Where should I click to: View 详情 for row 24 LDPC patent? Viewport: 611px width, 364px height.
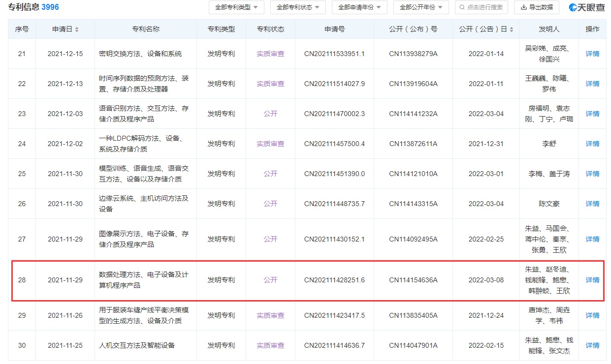592,144
